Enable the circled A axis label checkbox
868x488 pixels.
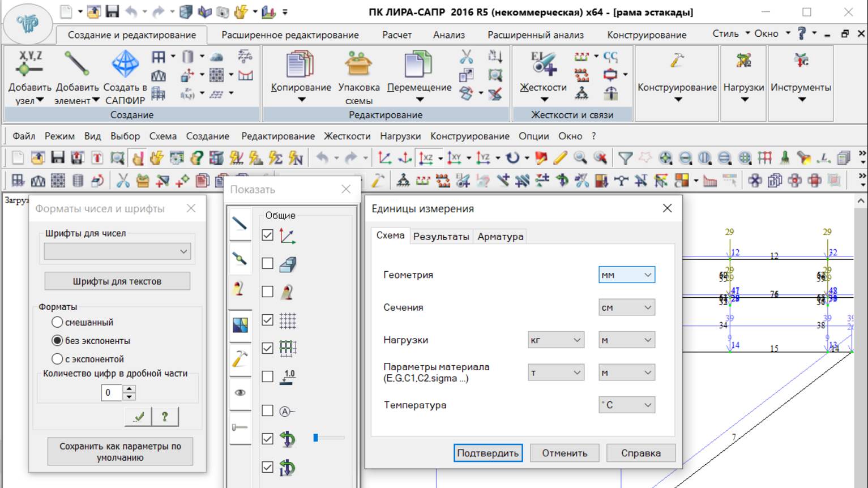click(268, 410)
